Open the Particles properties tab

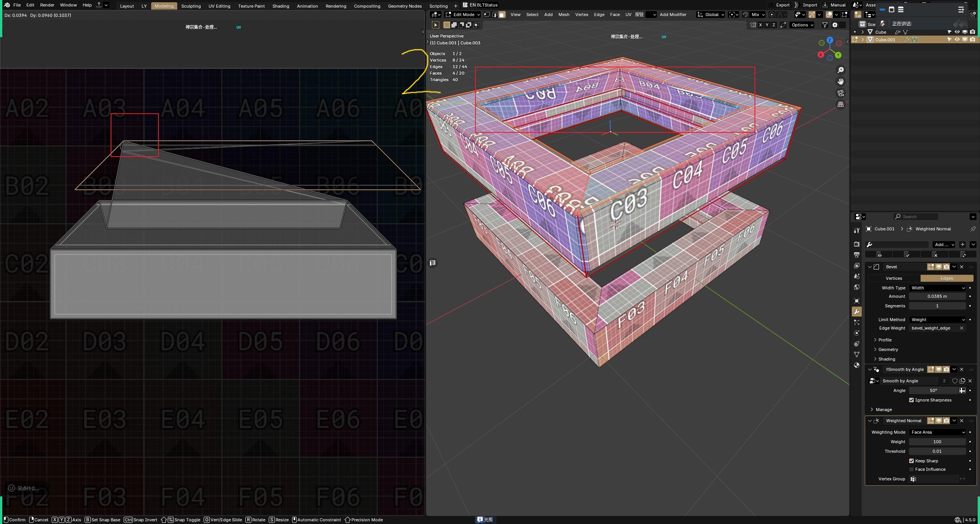(x=857, y=322)
